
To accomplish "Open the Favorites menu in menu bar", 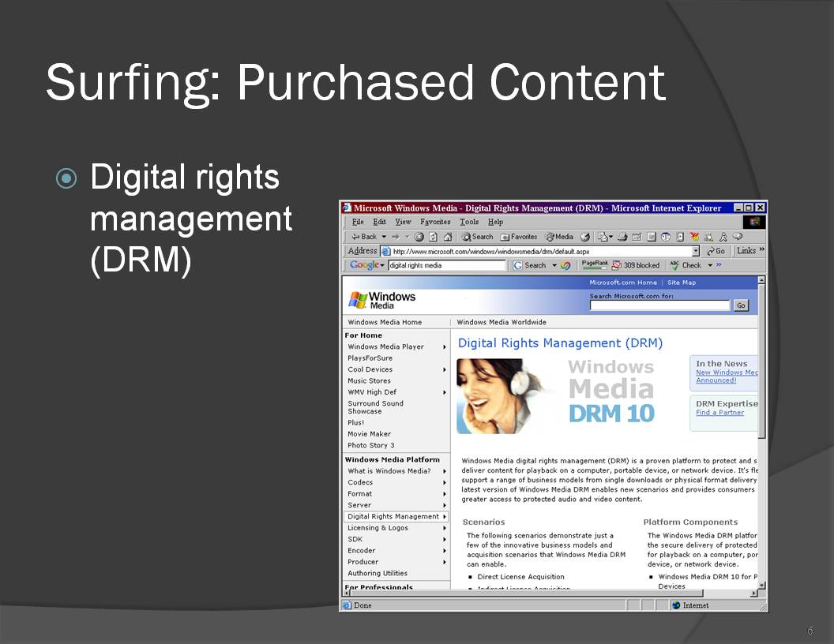I will 435,222.
